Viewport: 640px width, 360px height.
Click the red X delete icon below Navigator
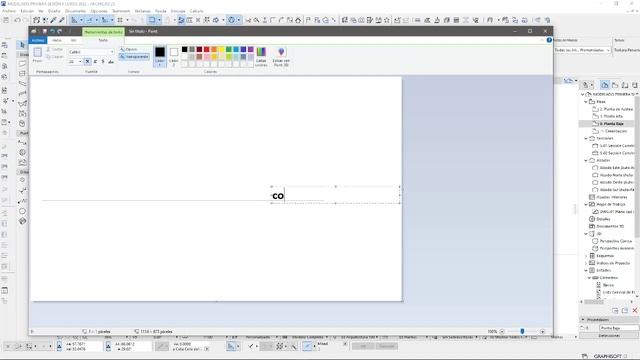(635, 311)
